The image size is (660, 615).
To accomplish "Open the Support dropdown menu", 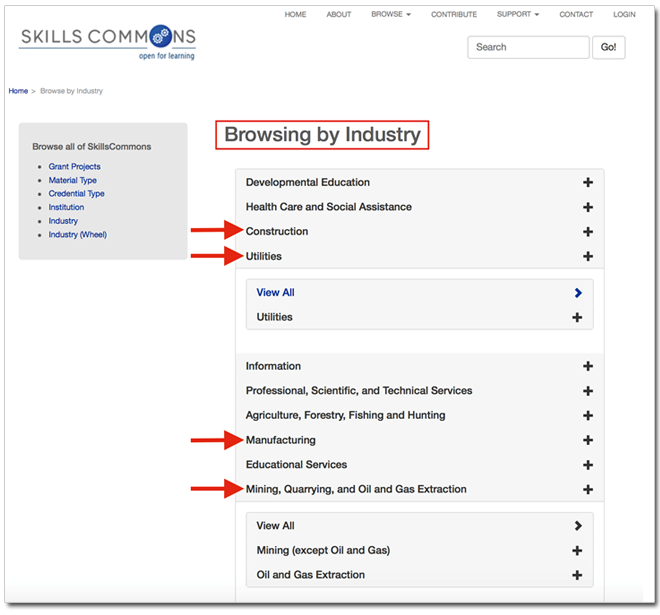I will coord(518,14).
